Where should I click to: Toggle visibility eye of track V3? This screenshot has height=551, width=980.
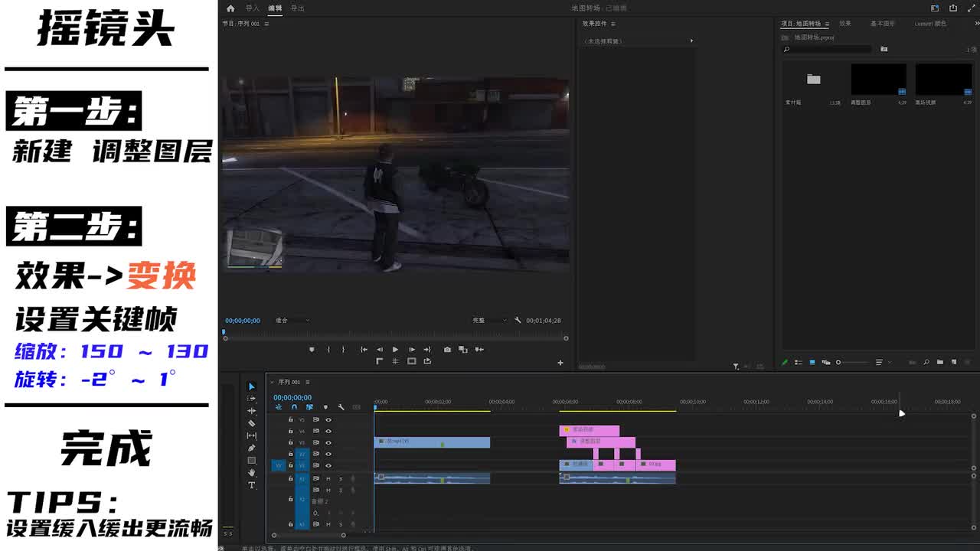click(328, 442)
